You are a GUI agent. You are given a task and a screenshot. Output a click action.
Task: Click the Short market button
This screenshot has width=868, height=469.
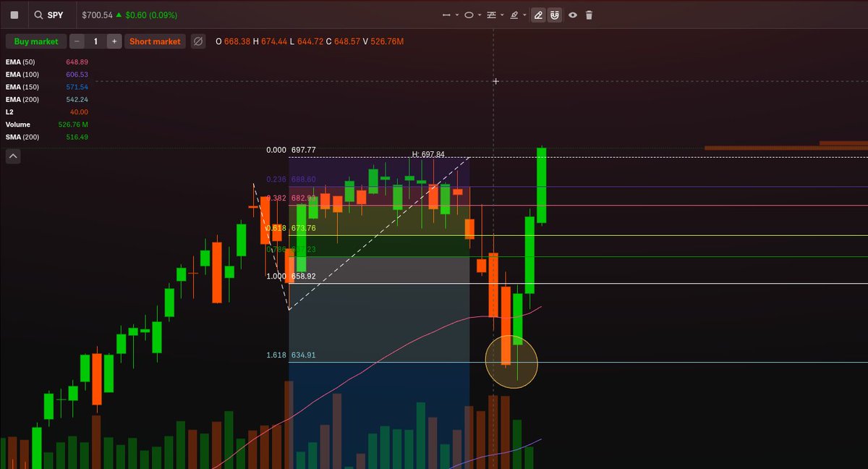coord(155,41)
